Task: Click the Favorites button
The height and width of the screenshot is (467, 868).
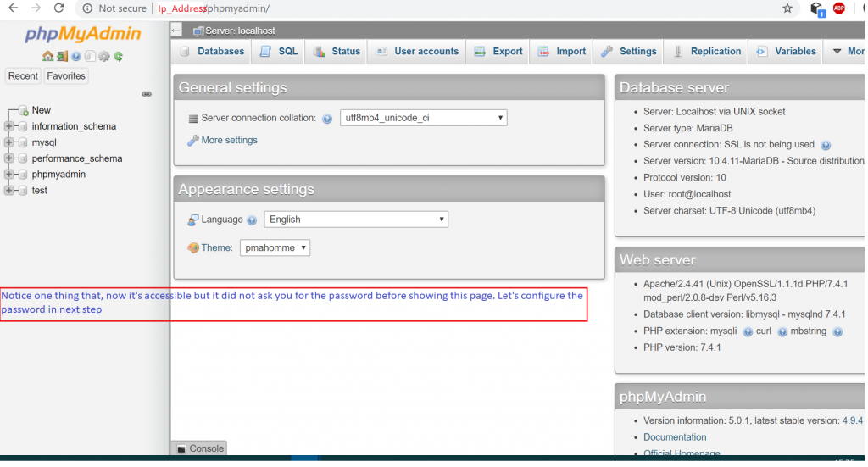Action: (x=66, y=75)
